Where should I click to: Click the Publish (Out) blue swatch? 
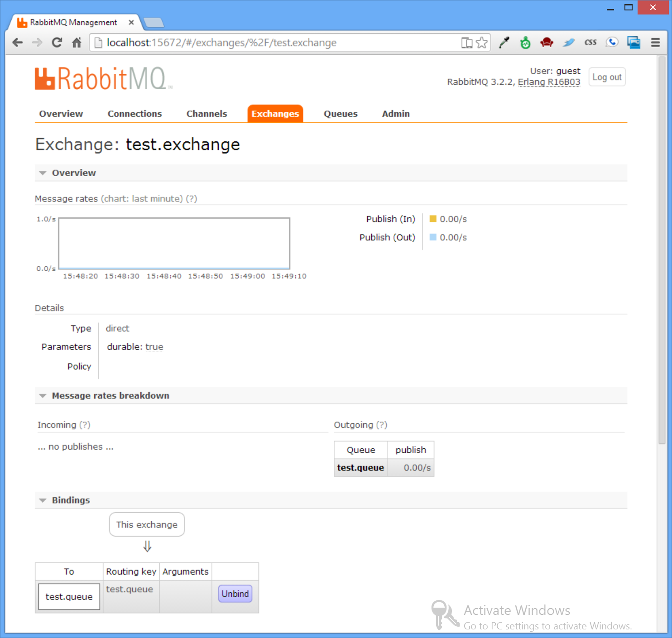pyautogui.click(x=433, y=237)
